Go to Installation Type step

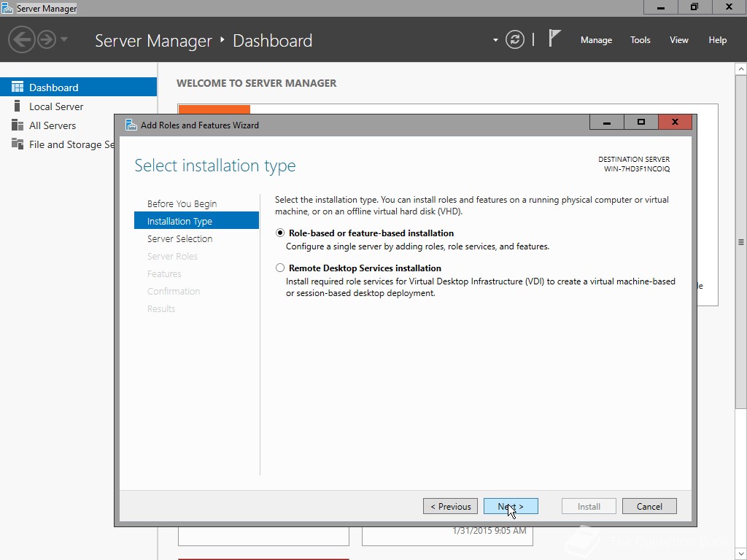[x=196, y=221]
